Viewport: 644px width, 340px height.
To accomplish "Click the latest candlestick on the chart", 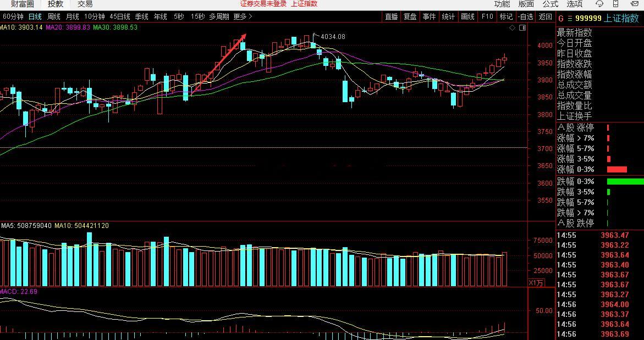I will click(x=505, y=59).
